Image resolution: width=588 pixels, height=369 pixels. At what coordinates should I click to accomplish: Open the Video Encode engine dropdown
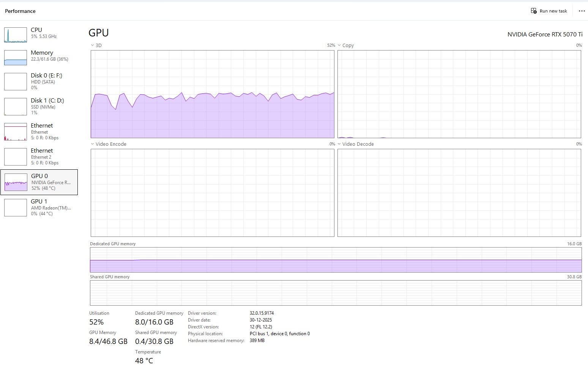93,144
